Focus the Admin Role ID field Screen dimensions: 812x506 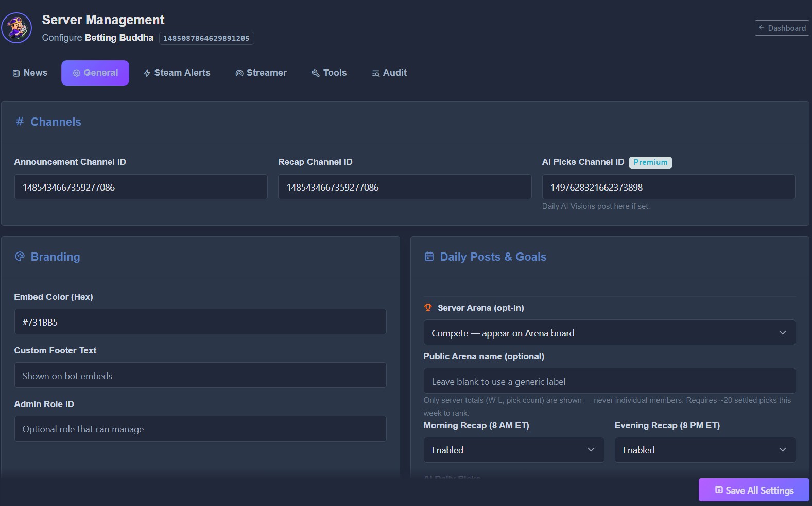[200, 429]
